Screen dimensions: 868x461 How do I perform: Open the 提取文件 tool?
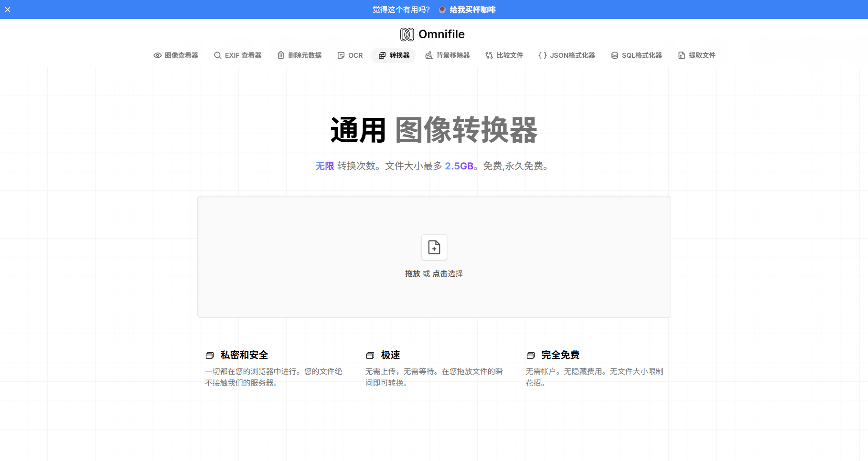696,55
